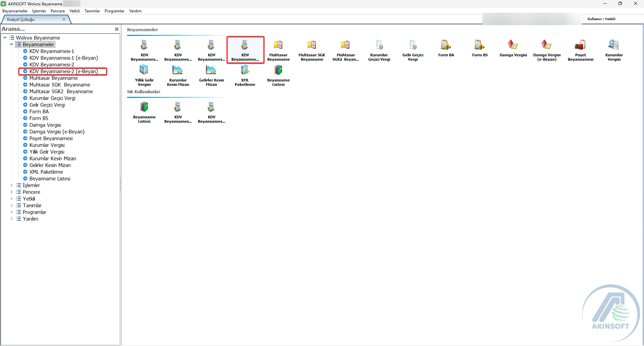Open the Programlar menu in menu bar

[x=114, y=11]
